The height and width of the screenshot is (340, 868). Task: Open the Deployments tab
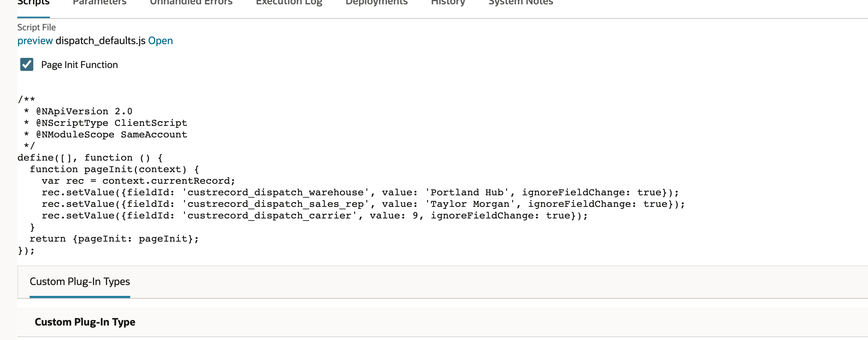pyautogui.click(x=376, y=3)
